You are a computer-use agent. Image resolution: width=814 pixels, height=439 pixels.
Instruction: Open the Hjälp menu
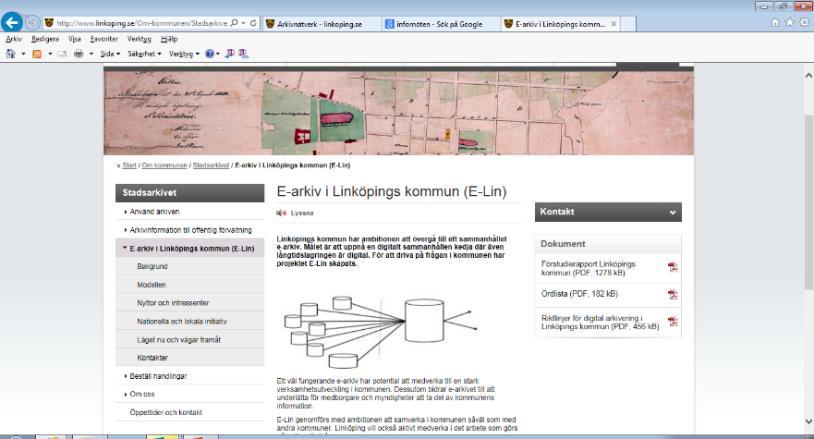click(169, 39)
